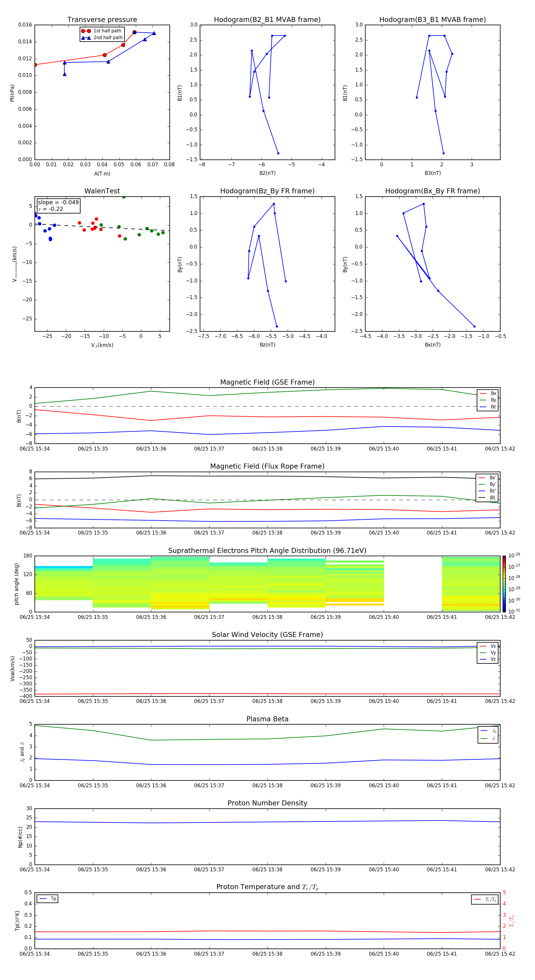This screenshot has height=980, width=535.
Task: Click the 'Pt(nPa)' y-axis label
Action: [x=12, y=93]
